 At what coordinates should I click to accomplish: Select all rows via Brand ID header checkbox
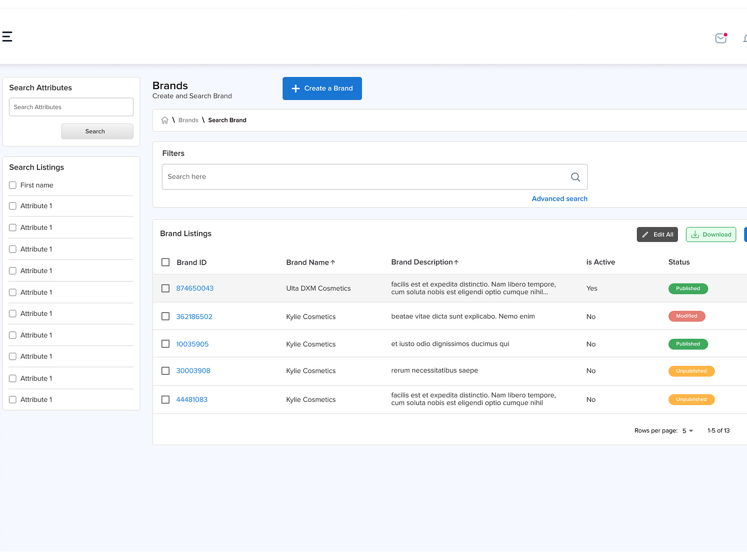[165, 262]
